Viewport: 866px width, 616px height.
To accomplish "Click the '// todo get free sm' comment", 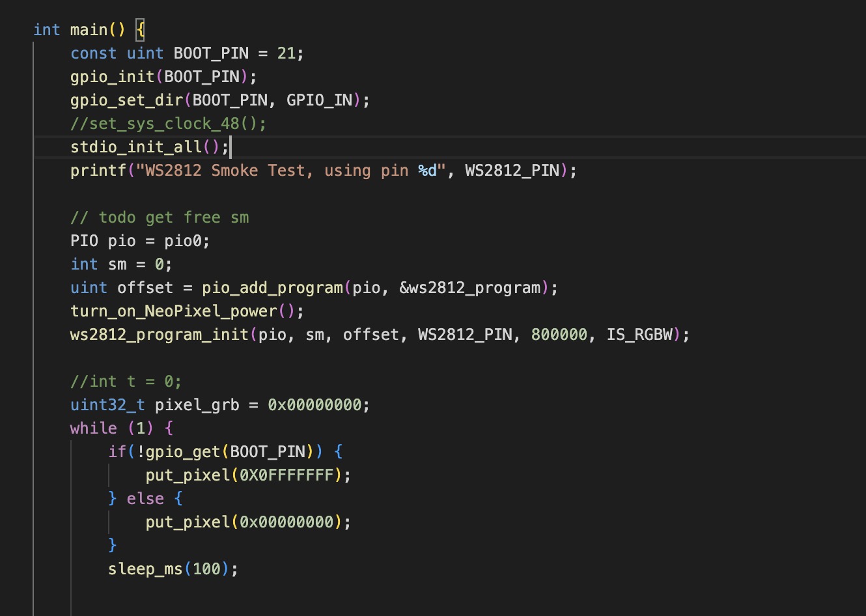I will (x=160, y=217).
